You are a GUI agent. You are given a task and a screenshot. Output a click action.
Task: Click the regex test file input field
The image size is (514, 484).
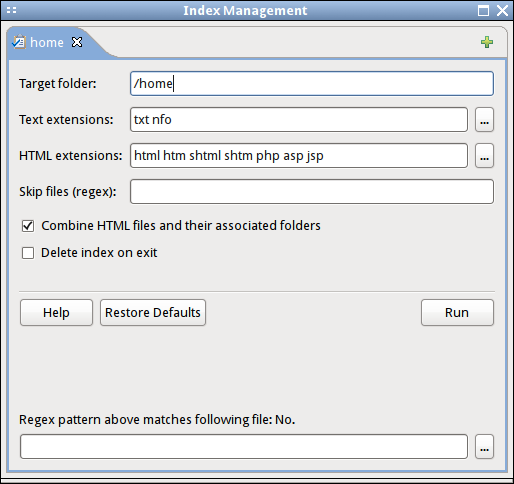pyautogui.click(x=244, y=447)
